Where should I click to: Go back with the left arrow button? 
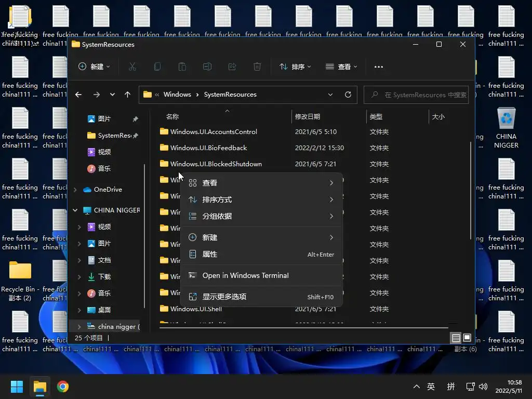[78, 95]
